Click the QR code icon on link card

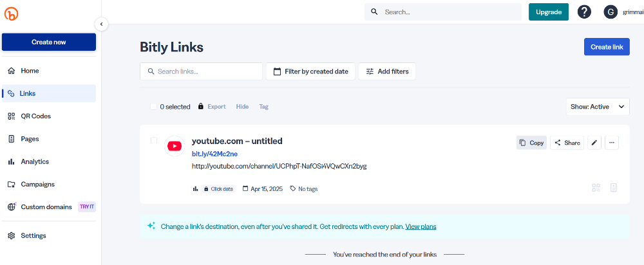(596, 188)
